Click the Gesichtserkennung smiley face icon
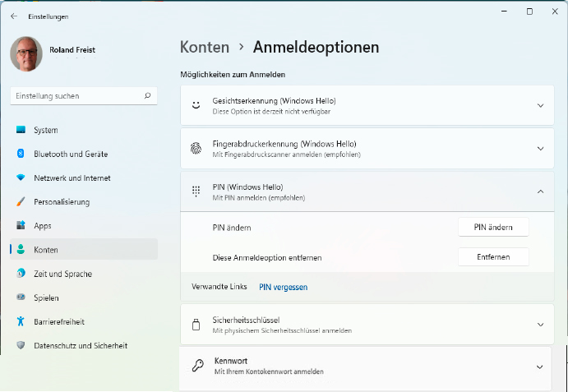This screenshot has width=568, height=392. (196, 105)
